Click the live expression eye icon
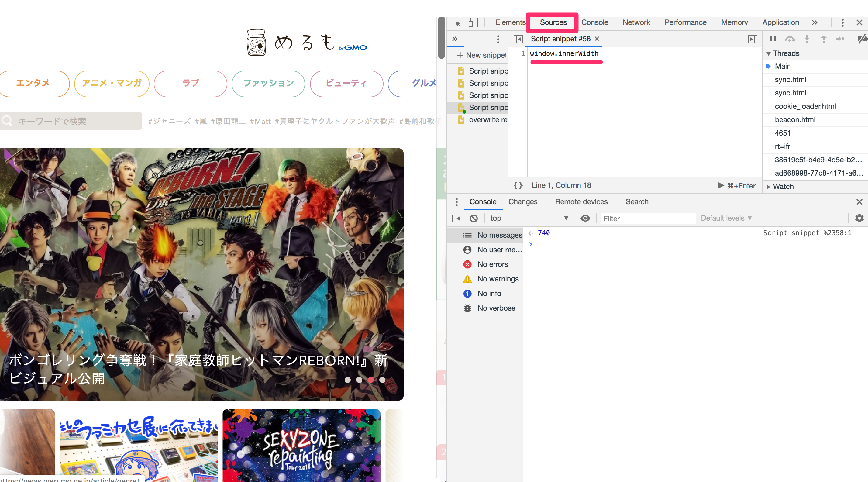 tap(585, 218)
